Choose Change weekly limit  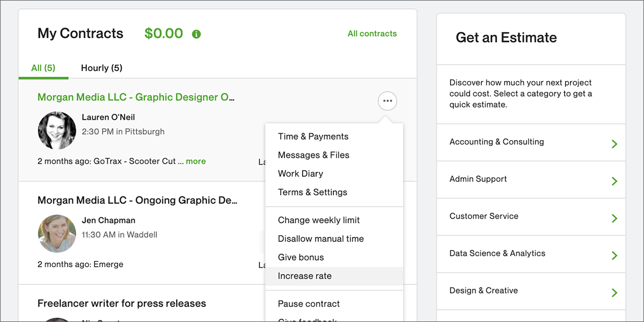point(334,220)
